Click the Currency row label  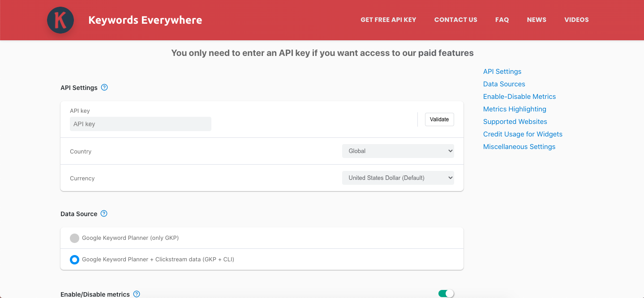pos(82,179)
